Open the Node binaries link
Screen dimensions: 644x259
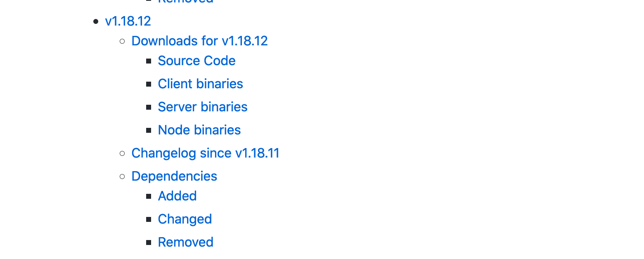point(199,130)
